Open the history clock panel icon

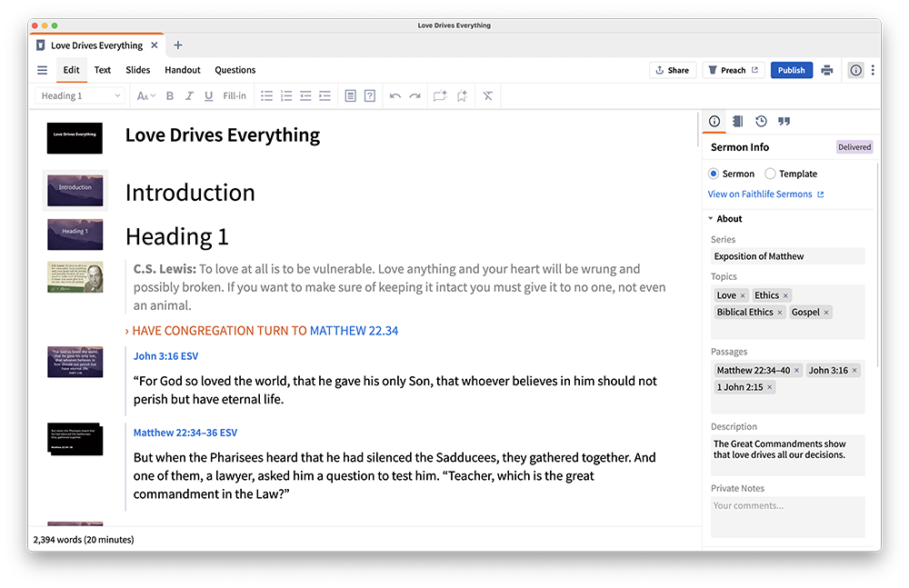[761, 121]
